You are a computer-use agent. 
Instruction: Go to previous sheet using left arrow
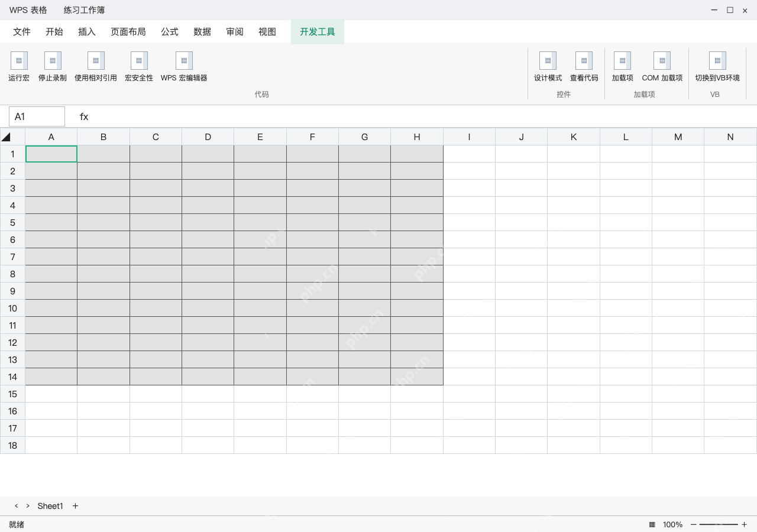click(17, 506)
